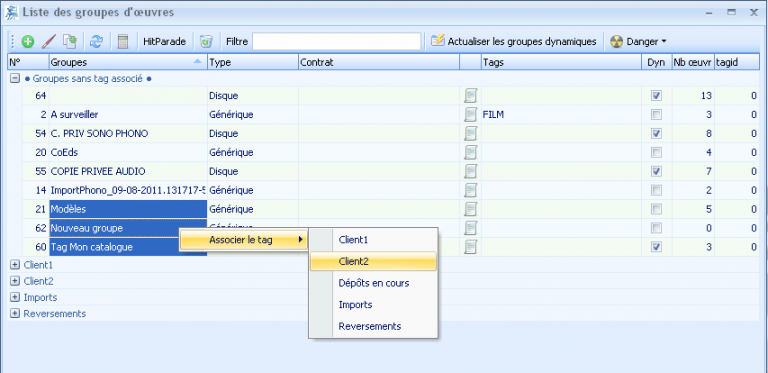Toggle Dyn checkbox for Modèles row
This screenshot has height=373, width=768.
click(x=656, y=209)
